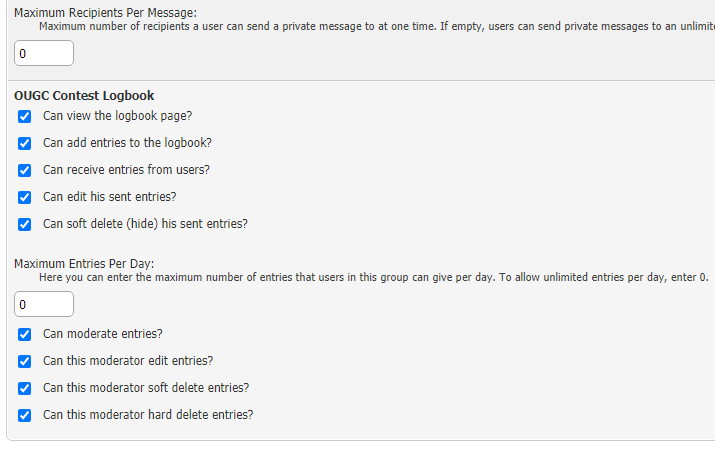The image size is (715, 450).
Task: Click the 'Can this moderator edit entries?' label text
Action: 128,361
